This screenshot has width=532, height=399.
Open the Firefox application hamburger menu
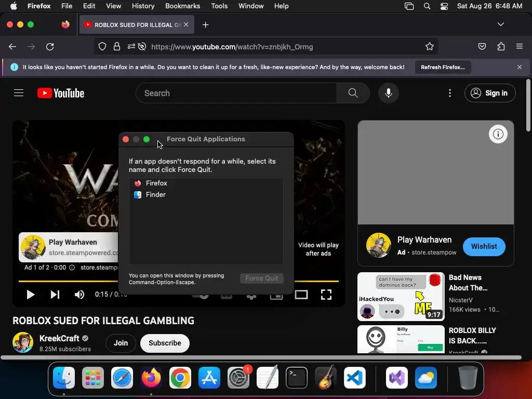pos(520,46)
